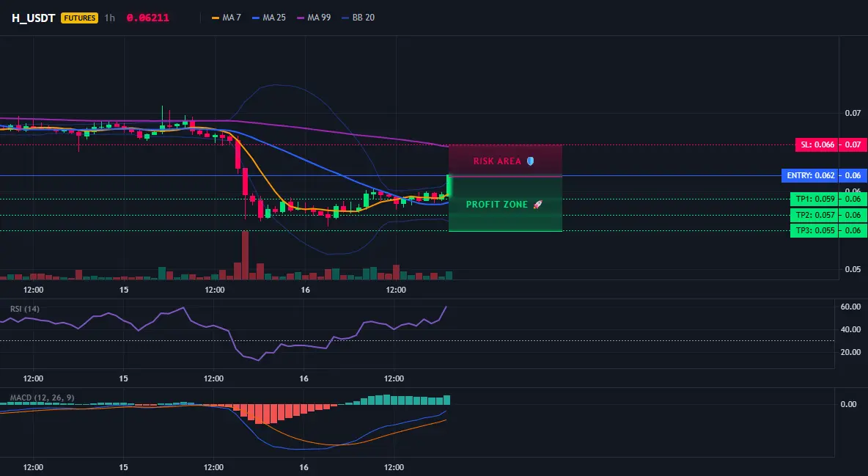Image resolution: width=868 pixels, height=476 pixels.
Task: Click the ENTRY: 0.062 price tag
Action: [810, 176]
